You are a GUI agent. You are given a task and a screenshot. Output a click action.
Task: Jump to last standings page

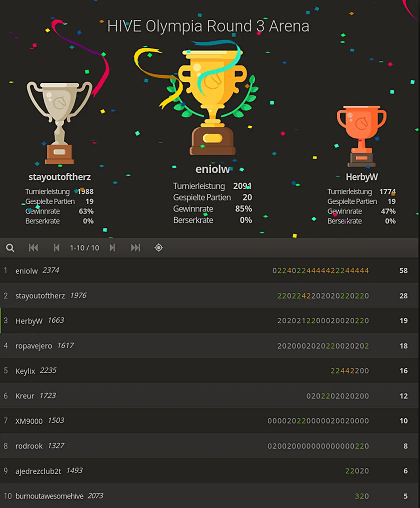[x=135, y=248]
